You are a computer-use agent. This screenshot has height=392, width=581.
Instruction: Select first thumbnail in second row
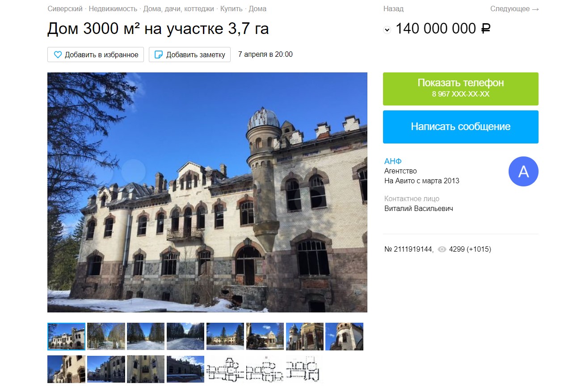tap(66, 369)
